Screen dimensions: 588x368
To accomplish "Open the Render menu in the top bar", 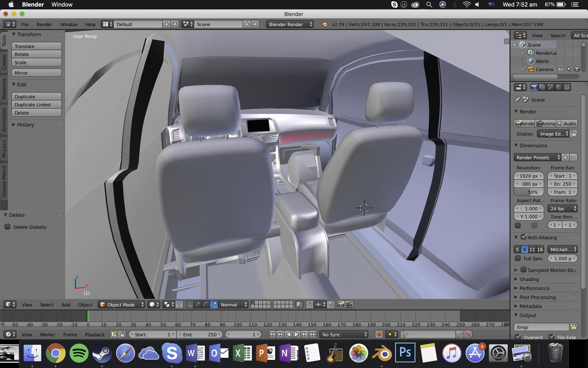I will point(44,24).
